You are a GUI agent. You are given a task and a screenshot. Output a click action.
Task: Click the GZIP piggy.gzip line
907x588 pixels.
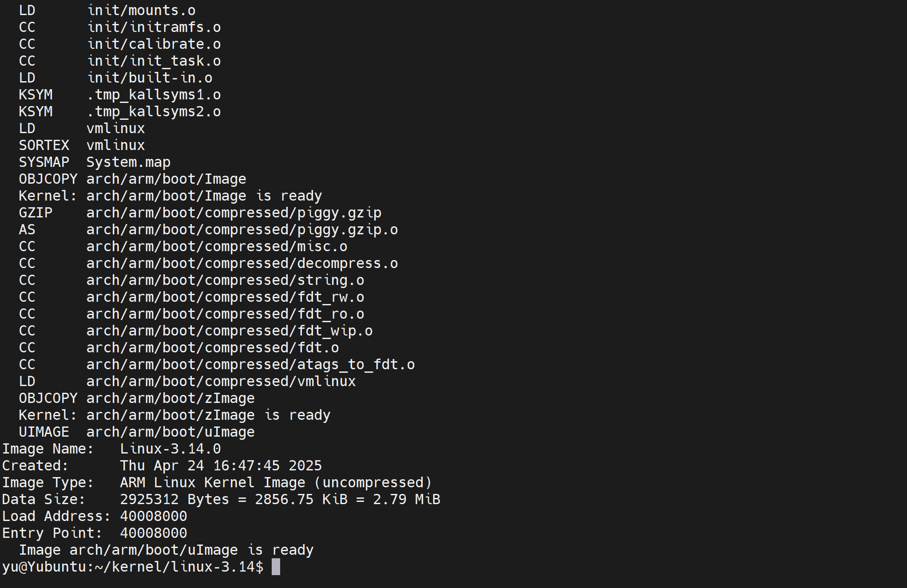pos(200,213)
